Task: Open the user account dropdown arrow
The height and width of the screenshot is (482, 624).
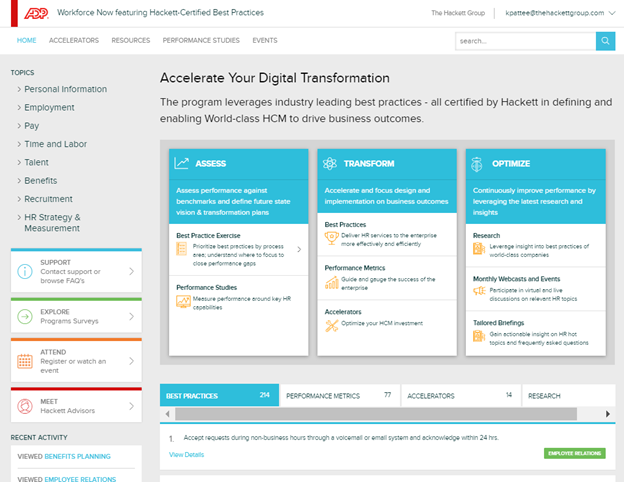Action: (x=612, y=13)
